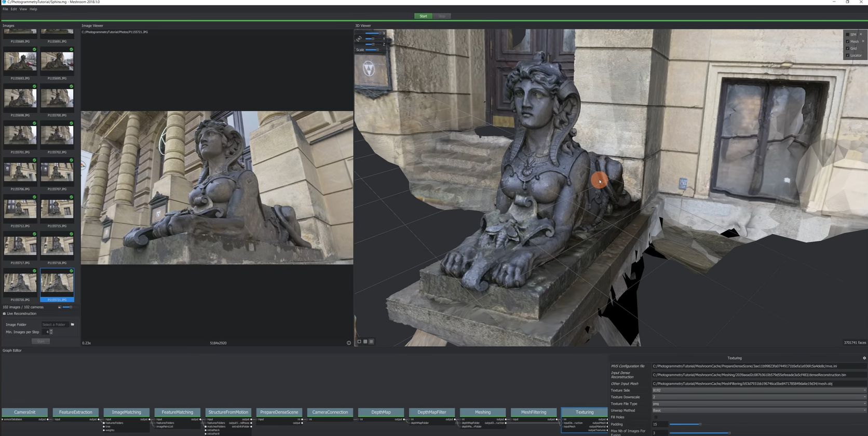The width and height of the screenshot is (868, 436).
Task: Expand the Unwrap Method dropdown
Action: click(x=759, y=411)
